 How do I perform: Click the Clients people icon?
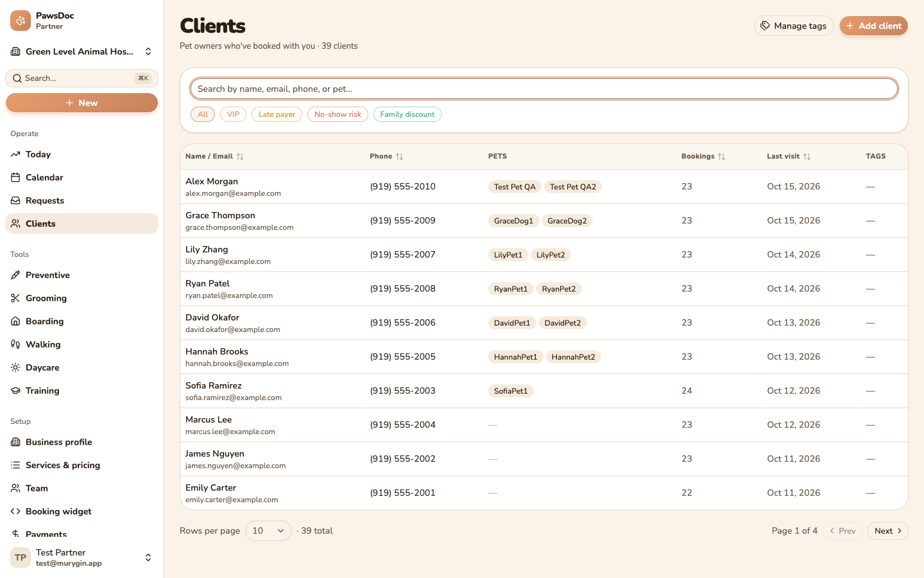pyautogui.click(x=15, y=223)
